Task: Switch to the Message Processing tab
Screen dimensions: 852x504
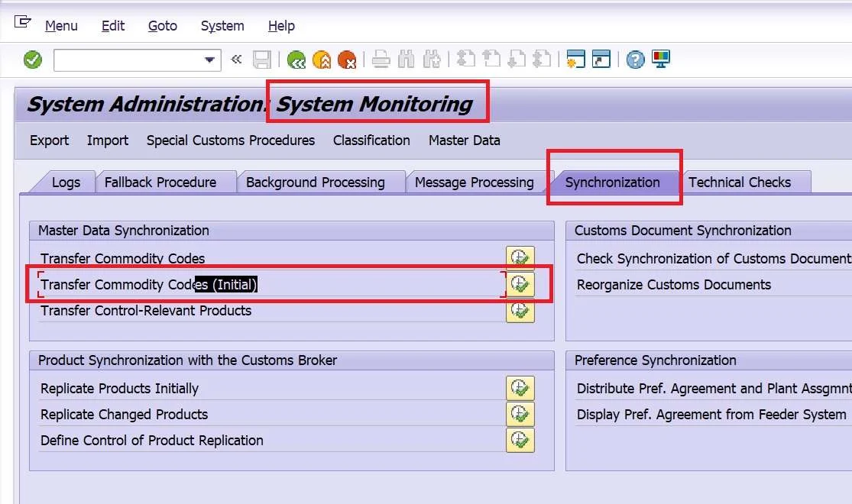Action: tap(475, 182)
